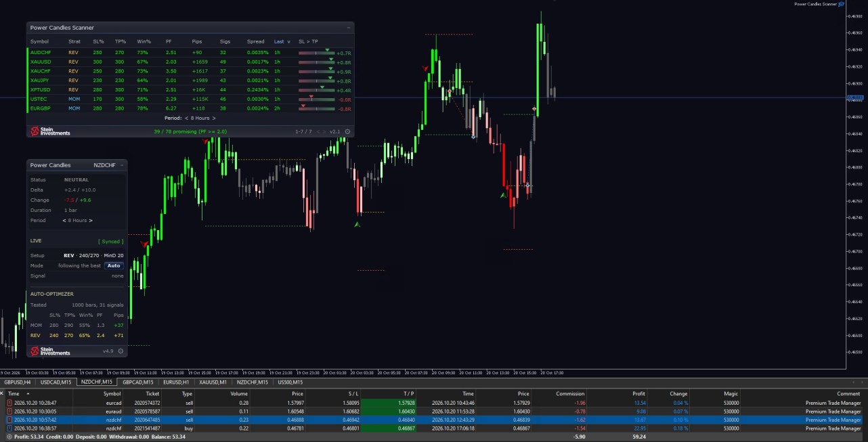Switch to the GBPUSD,H4 chart tab

pyautogui.click(x=18, y=382)
